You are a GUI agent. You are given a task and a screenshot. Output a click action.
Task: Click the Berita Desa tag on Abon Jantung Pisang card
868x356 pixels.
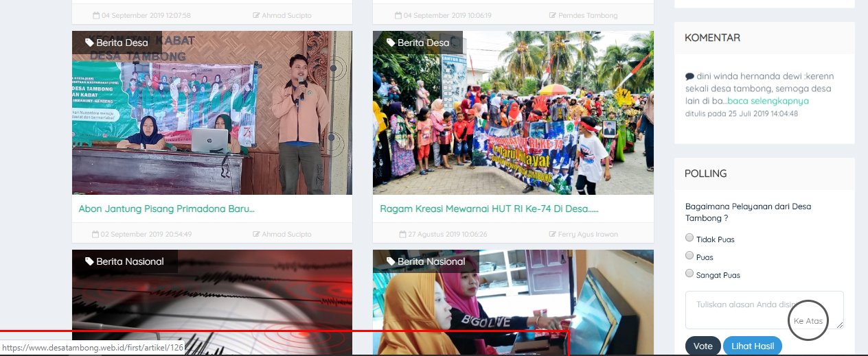117,43
